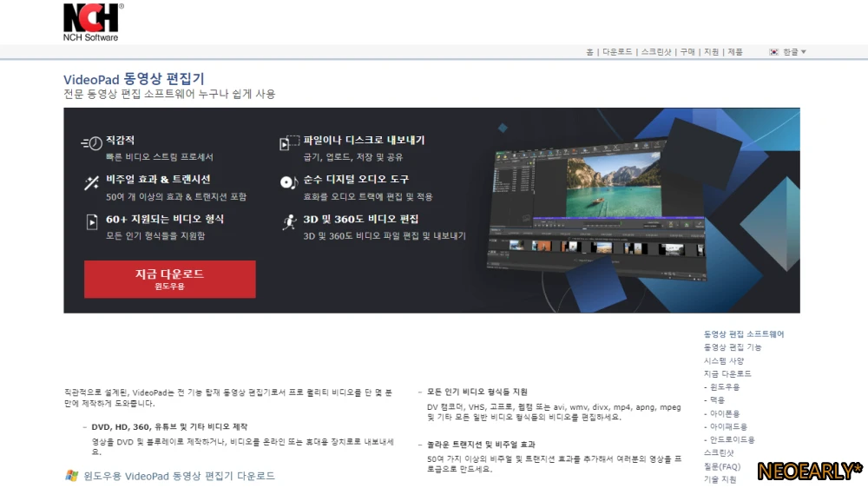Viewport: 868px width, 488px height.
Task: Click the 직감적 feature heading
Action: (120, 140)
